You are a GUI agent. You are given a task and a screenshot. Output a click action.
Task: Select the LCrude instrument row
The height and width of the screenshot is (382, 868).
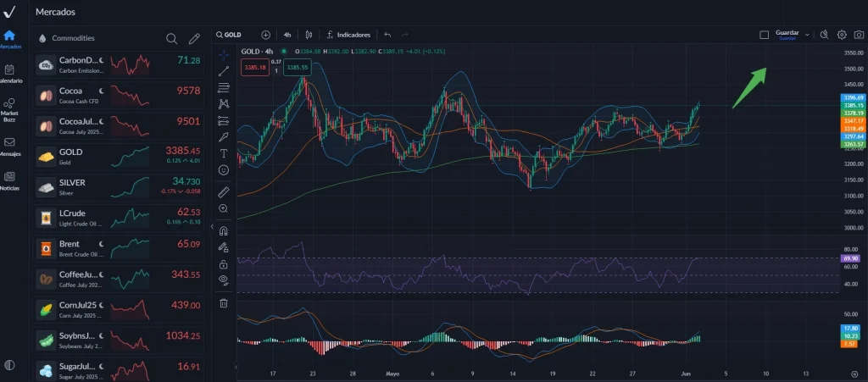click(x=119, y=218)
